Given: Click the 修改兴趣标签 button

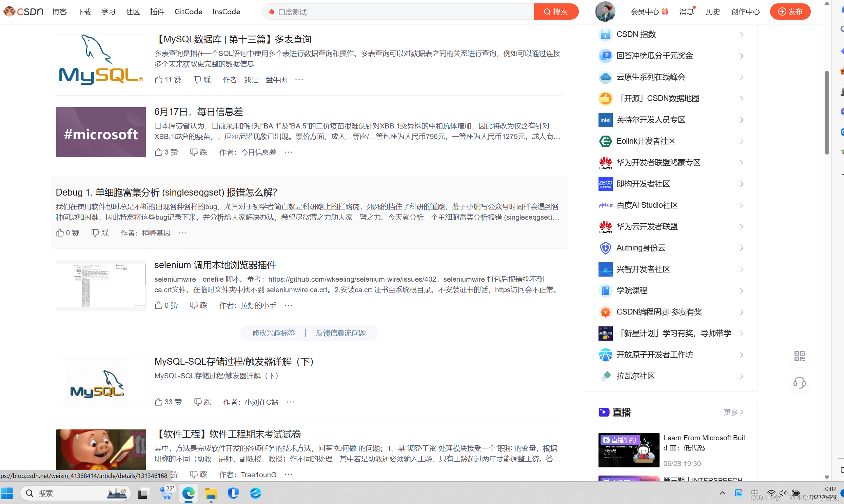Looking at the screenshot, I should pos(274,333).
